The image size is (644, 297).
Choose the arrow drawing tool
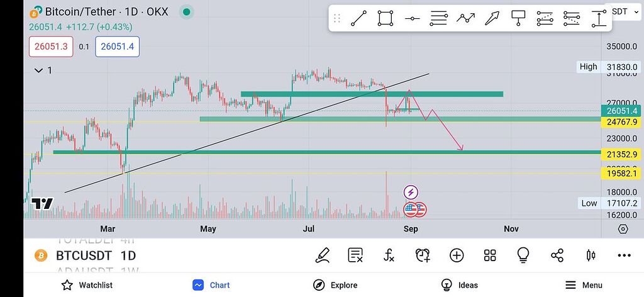pos(492,18)
